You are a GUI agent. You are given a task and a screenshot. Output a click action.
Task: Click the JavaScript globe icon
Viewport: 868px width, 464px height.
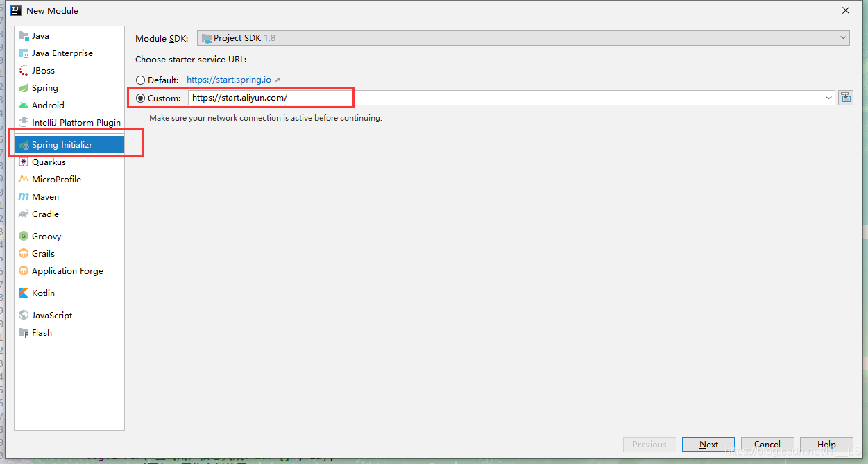(x=24, y=316)
